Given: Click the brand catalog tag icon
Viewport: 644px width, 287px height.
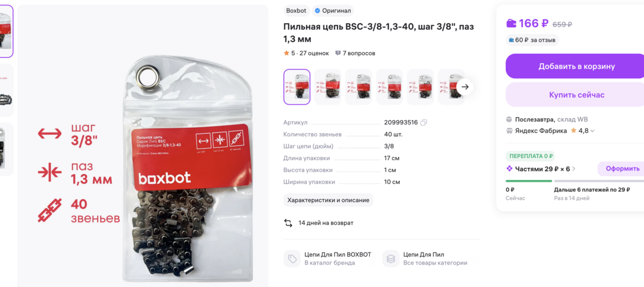Looking at the screenshot, I should (x=292, y=259).
